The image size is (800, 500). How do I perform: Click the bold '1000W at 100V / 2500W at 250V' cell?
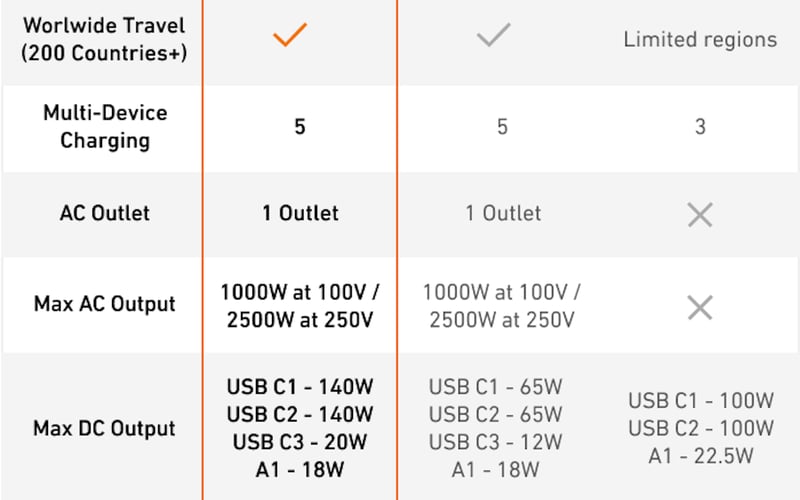coord(300,306)
